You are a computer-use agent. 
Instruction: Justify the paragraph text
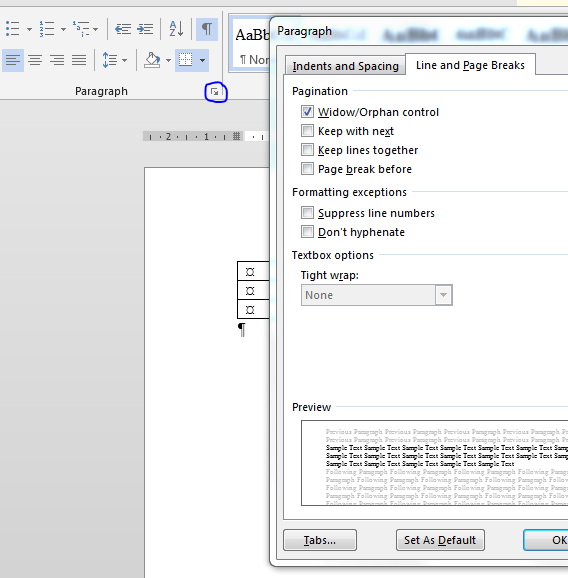(x=79, y=60)
